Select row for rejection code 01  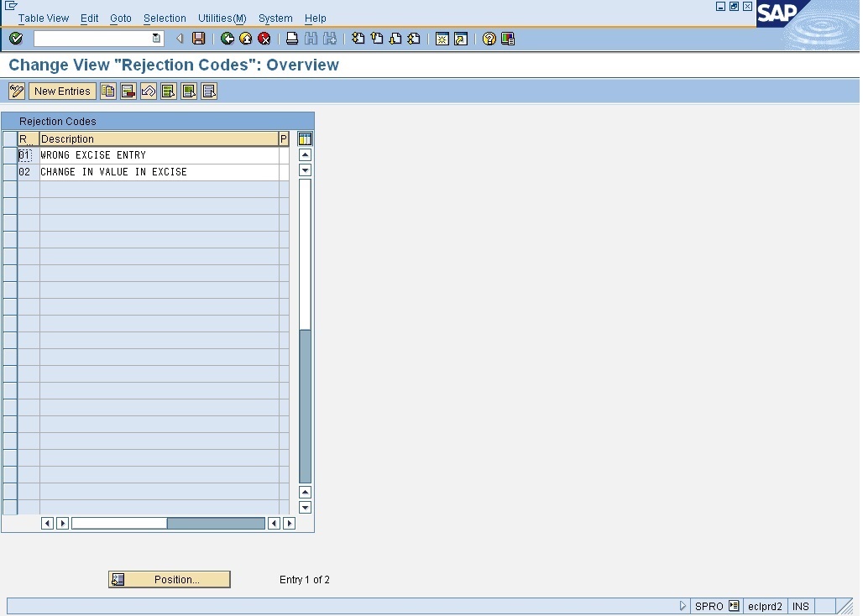click(x=10, y=154)
